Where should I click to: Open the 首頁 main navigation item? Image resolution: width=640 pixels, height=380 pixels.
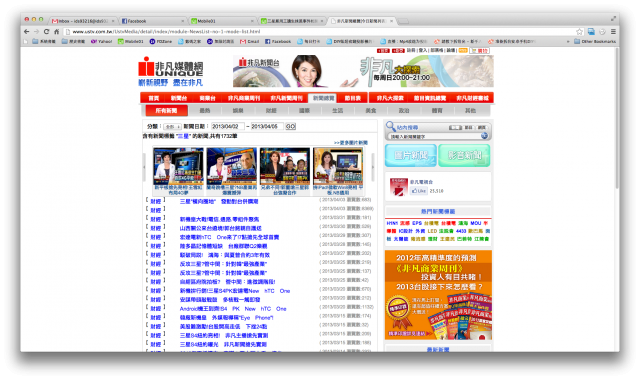pyautogui.click(x=154, y=98)
